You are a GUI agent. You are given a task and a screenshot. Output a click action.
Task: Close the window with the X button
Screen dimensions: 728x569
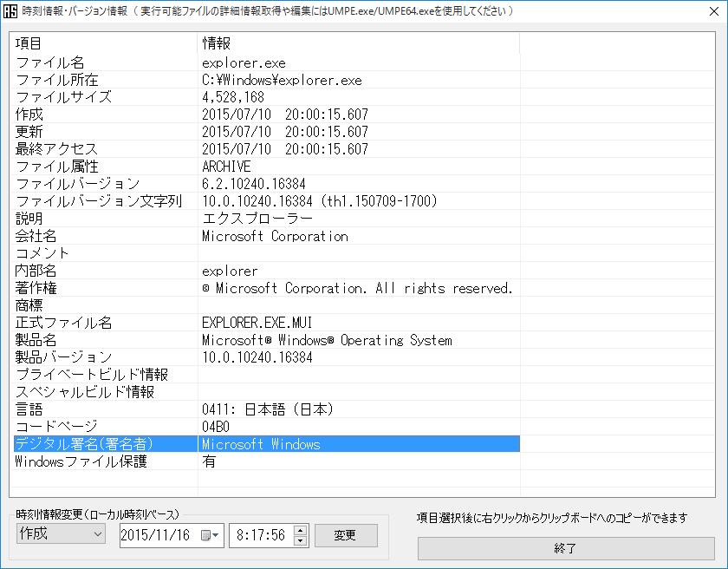point(714,11)
